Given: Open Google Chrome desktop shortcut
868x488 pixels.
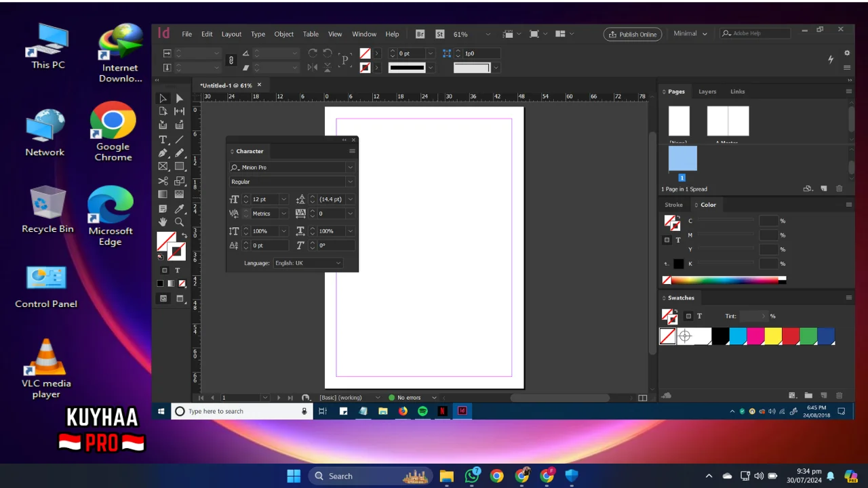Looking at the screenshot, I should pyautogui.click(x=113, y=131).
